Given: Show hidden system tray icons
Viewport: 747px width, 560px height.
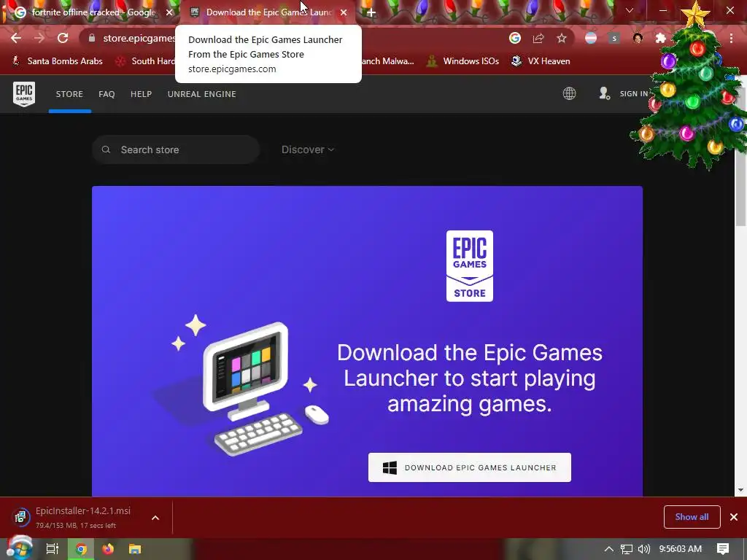Looking at the screenshot, I should (608, 549).
